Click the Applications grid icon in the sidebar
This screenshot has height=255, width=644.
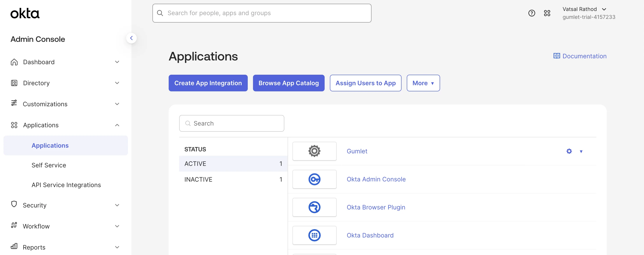click(x=14, y=125)
